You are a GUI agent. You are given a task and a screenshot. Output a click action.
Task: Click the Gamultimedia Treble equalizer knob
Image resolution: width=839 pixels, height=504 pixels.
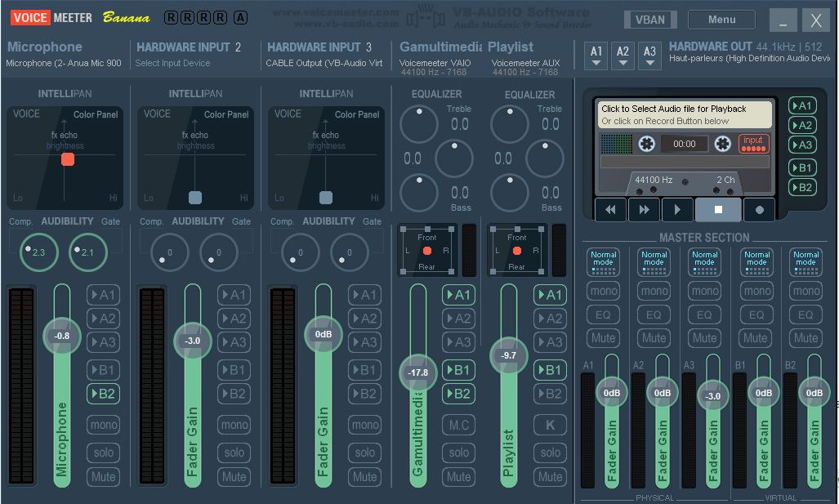coord(419,124)
